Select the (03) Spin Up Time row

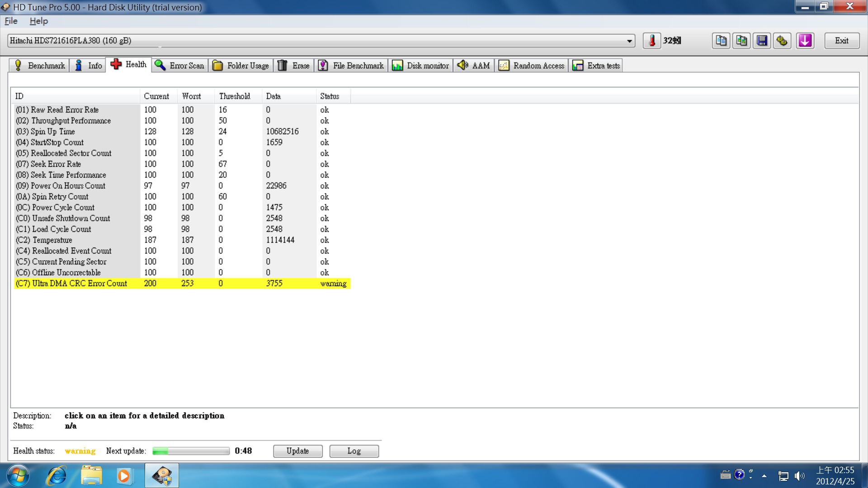click(x=182, y=131)
